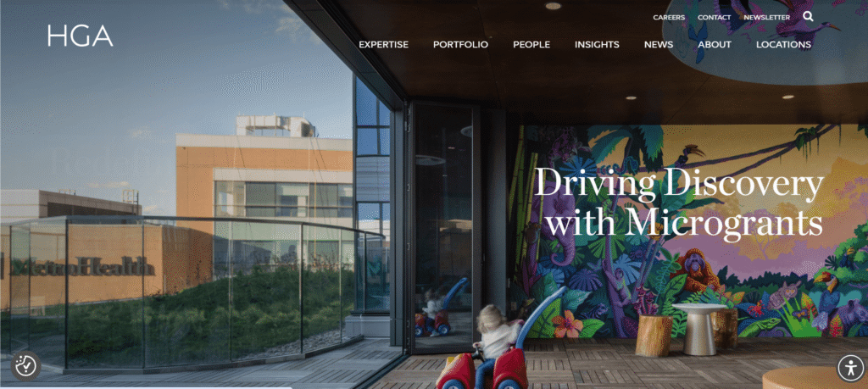The height and width of the screenshot is (389, 868).
Task: Open the cookie consent preferences icon
Action: (x=25, y=366)
